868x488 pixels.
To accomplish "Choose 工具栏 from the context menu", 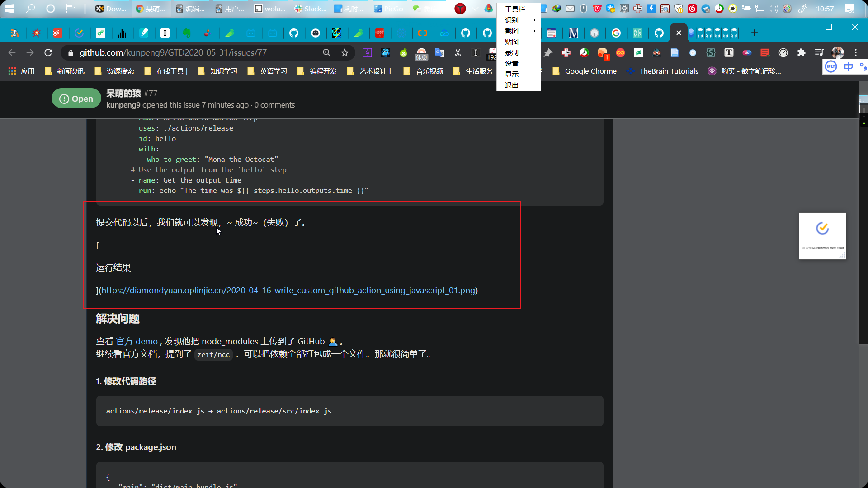I will pos(519,9).
